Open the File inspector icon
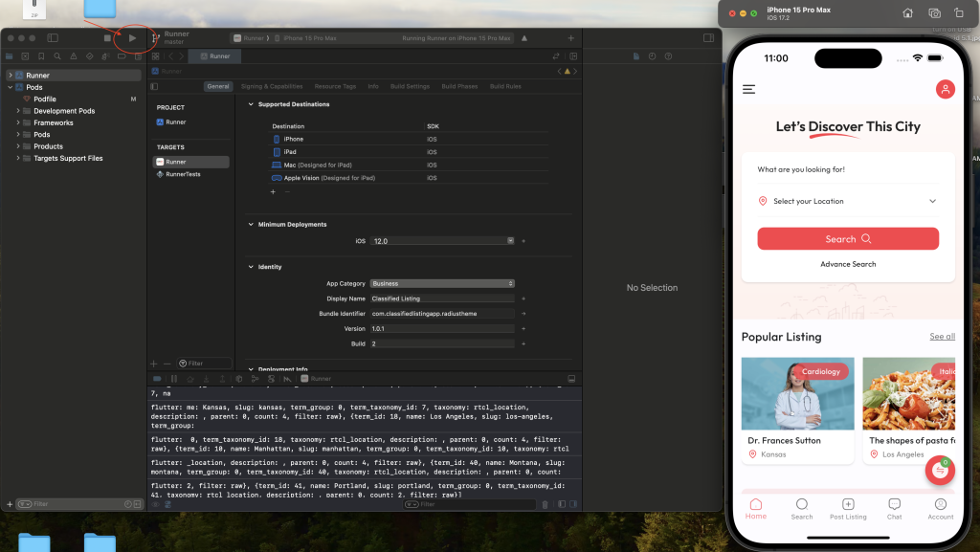This screenshot has height=552, width=980. (636, 56)
